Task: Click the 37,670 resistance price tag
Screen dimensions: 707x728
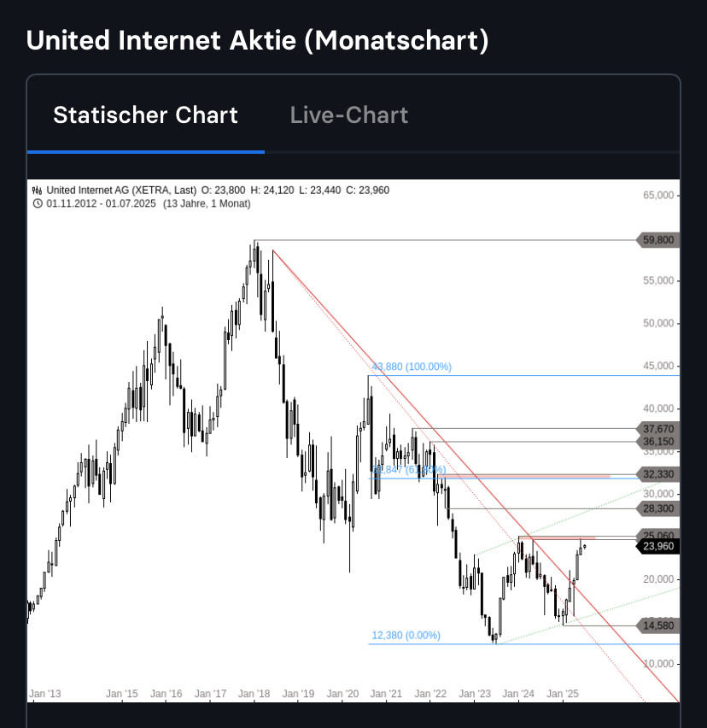Action: (x=657, y=429)
